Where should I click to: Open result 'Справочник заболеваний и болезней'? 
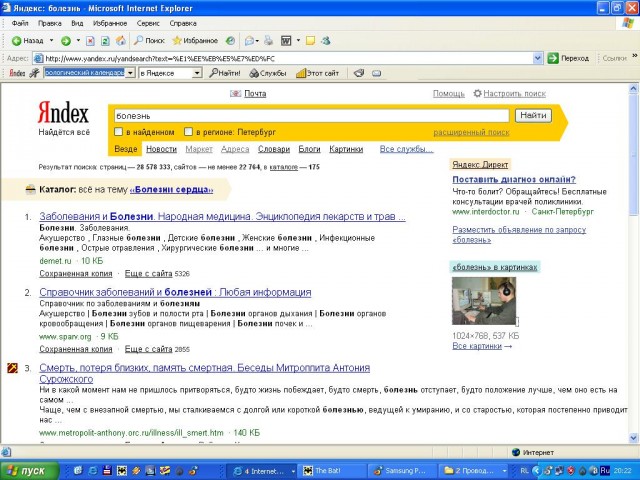(x=175, y=292)
